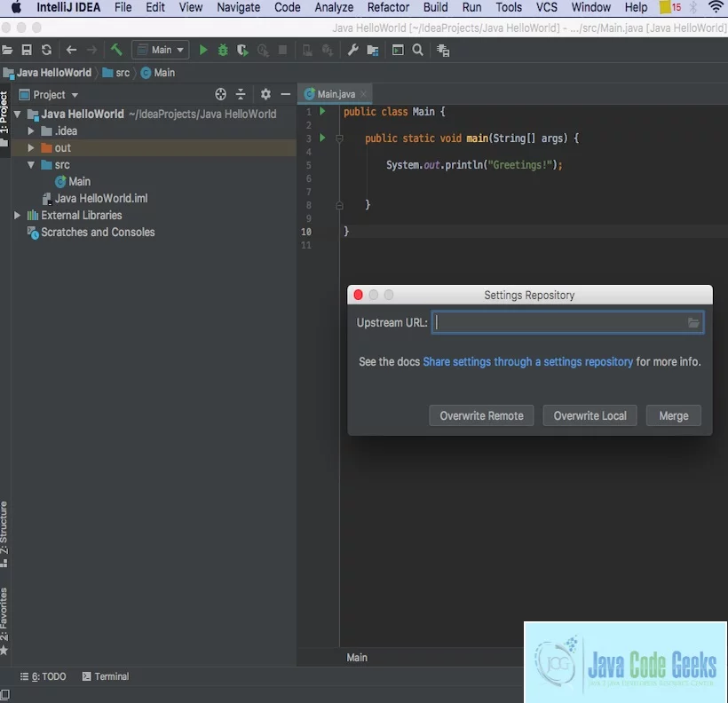Open settings with the wrench icon

pyautogui.click(x=352, y=50)
